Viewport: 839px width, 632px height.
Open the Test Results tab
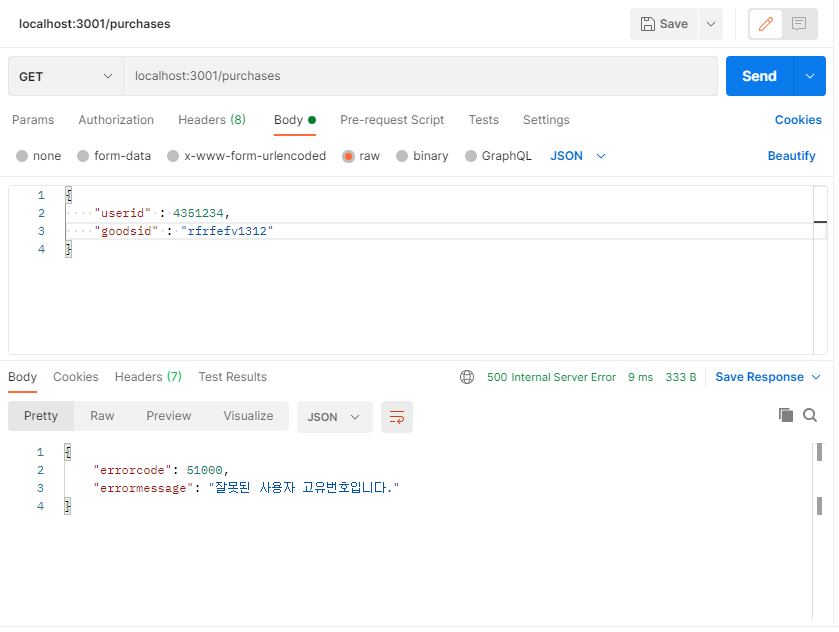coord(232,377)
